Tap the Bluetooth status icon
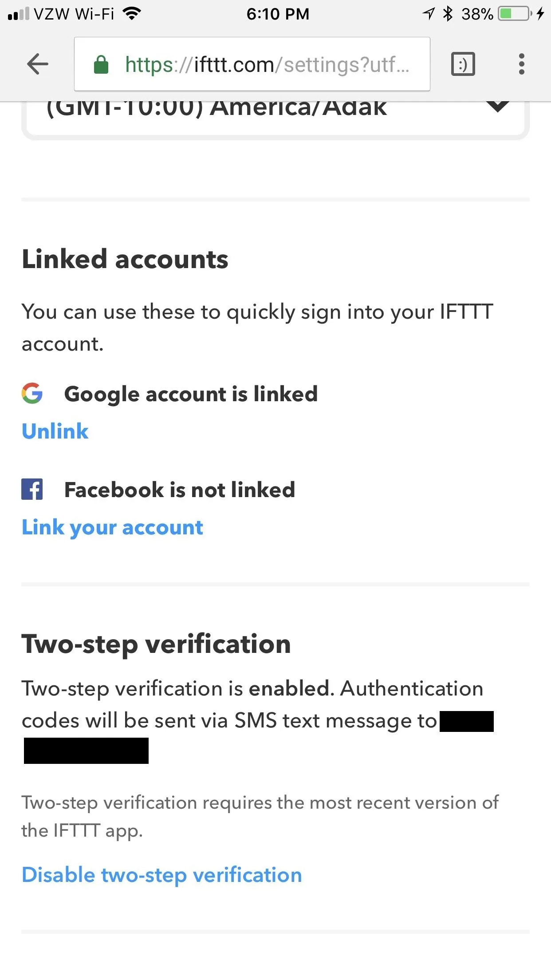Viewport: 551px width, 980px height. tap(448, 14)
